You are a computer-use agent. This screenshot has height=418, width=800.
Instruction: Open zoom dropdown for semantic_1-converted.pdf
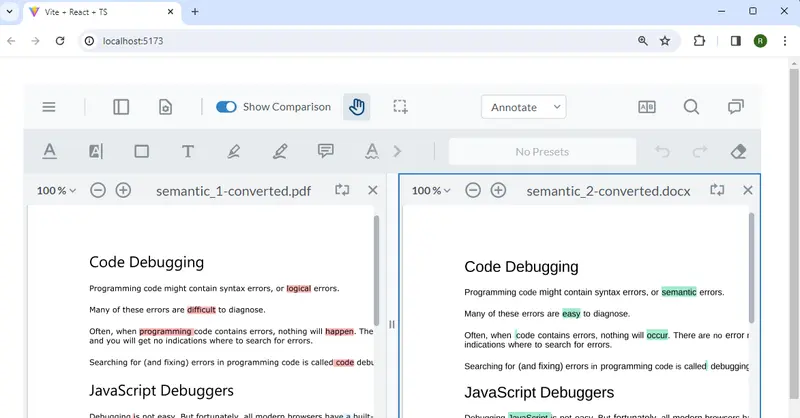56,190
